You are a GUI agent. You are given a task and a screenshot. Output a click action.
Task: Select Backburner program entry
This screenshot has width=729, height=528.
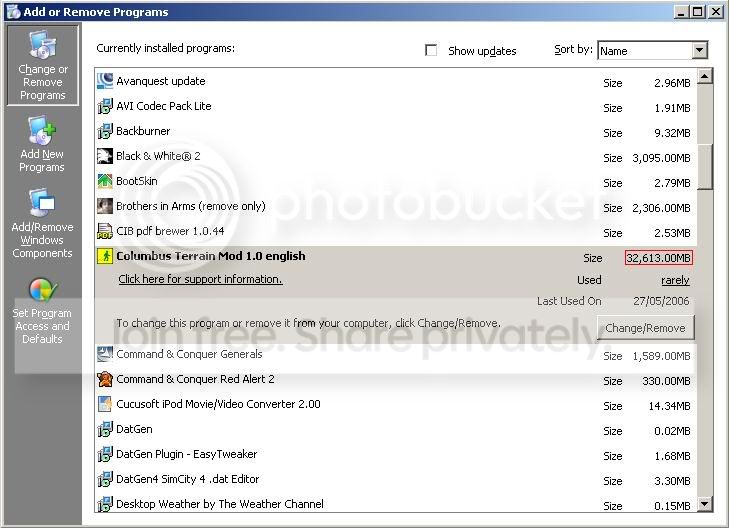(396, 131)
